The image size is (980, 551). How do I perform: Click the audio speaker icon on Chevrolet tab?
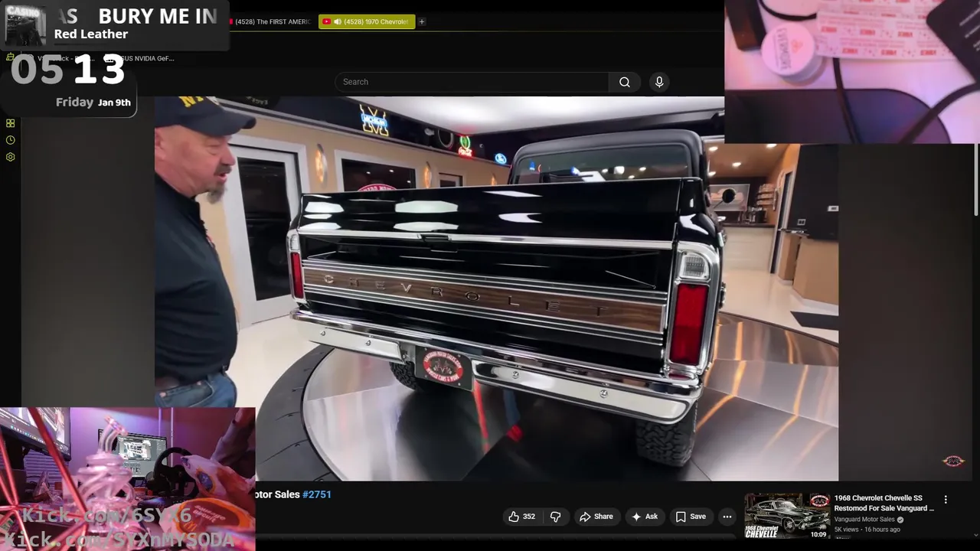(337, 21)
